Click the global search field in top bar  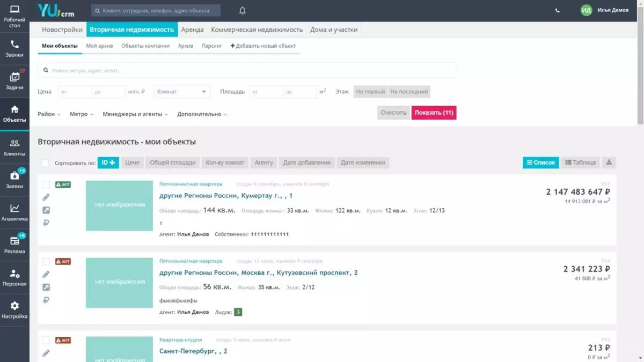tap(156, 10)
